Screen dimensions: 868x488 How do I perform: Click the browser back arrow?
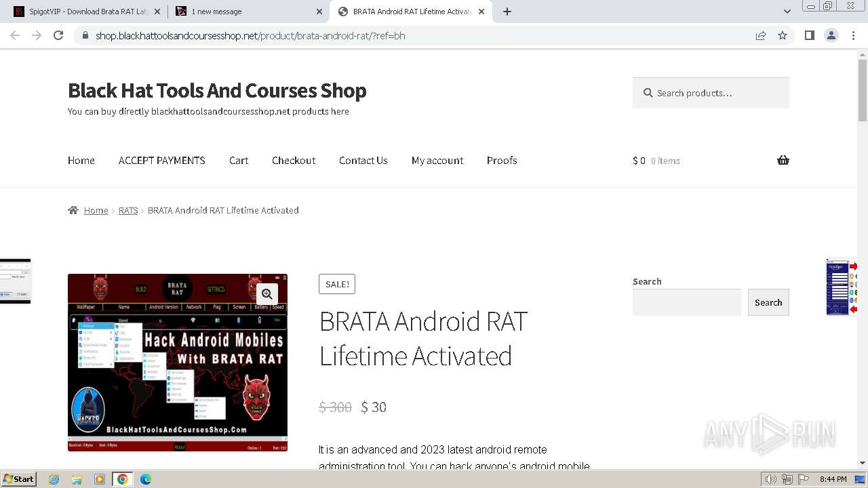point(15,35)
